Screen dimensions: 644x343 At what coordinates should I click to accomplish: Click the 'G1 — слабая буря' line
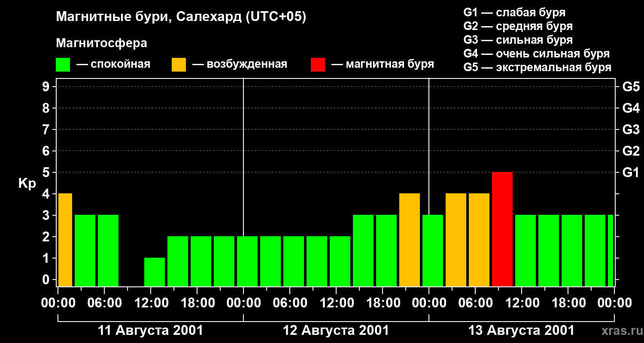(x=514, y=12)
